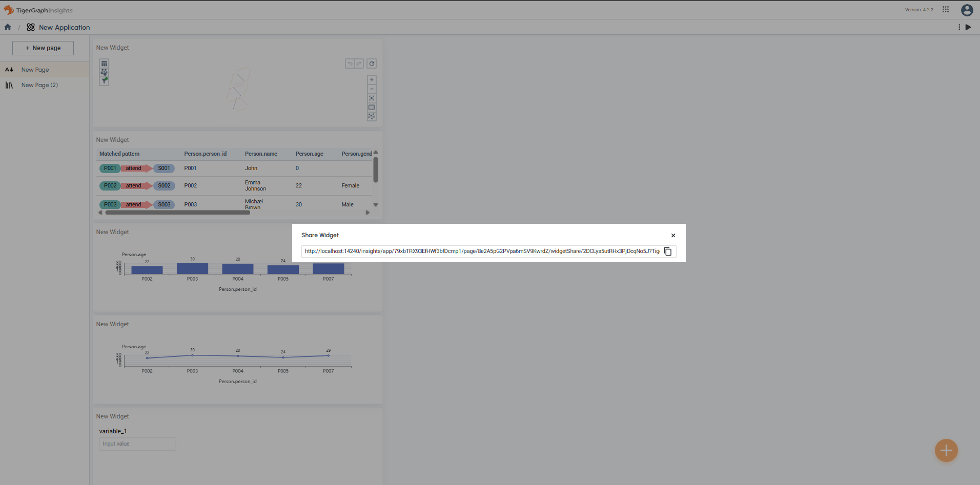The height and width of the screenshot is (485, 980).
Task: Zoom out on the graph widget
Action: point(372,89)
